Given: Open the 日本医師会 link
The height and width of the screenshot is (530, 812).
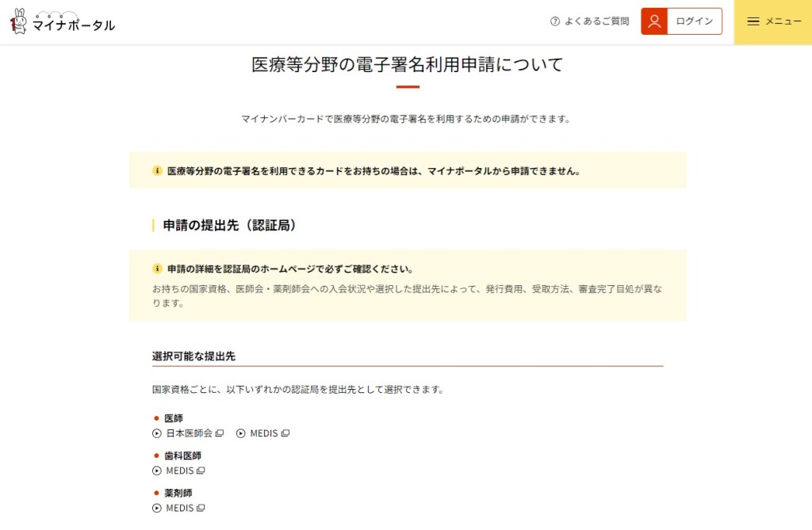Looking at the screenshot, I should tap(189, 433).
